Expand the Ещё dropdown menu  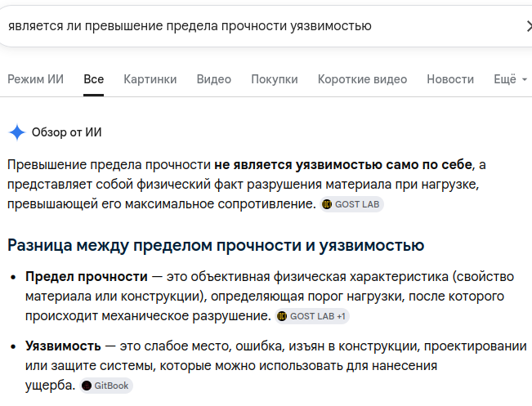[510, 79]
